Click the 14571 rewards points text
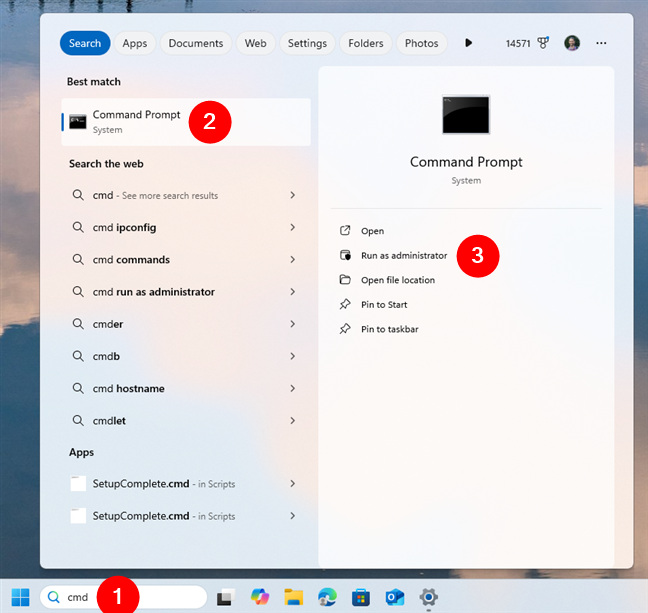This screenshot has width=648, height=613. (518, 43)
